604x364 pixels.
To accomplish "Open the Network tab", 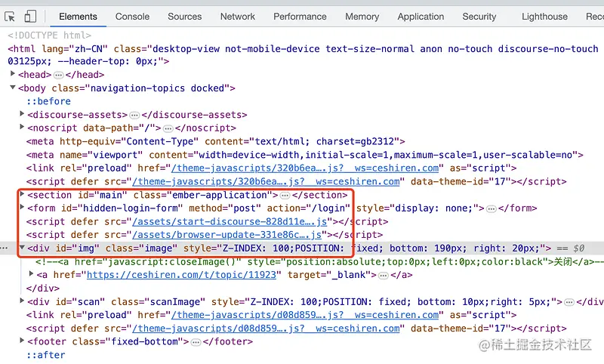I will tap(238, 17).
